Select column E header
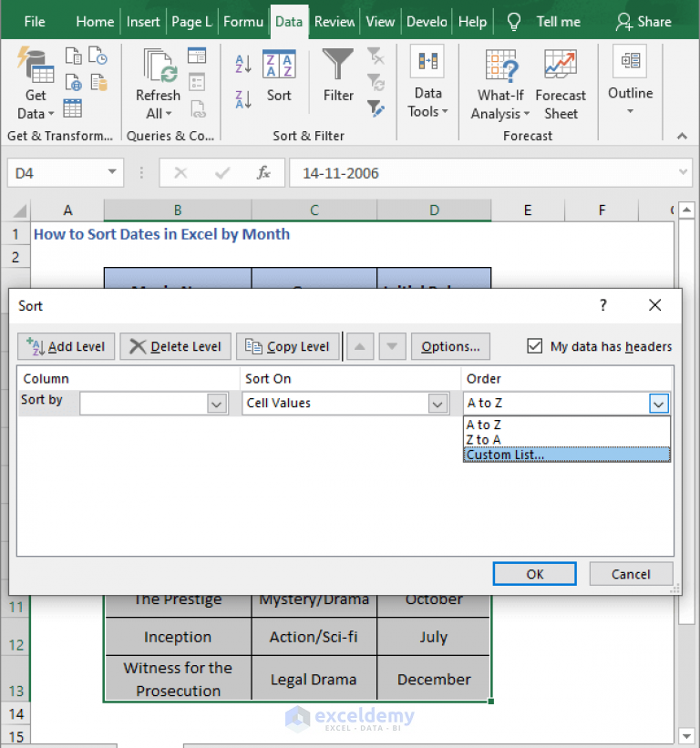This screenshot has width=700, height=748. click(527, 210)
